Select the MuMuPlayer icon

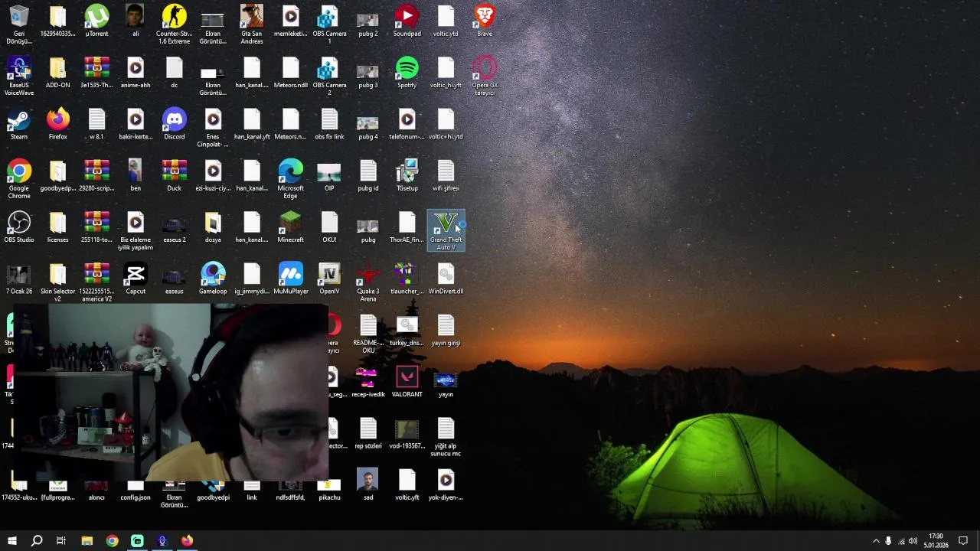click(290, 278)
